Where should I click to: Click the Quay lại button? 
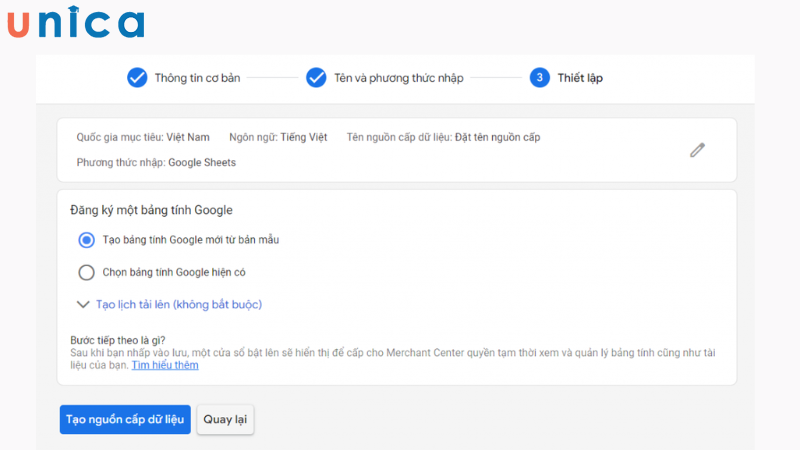225,419
